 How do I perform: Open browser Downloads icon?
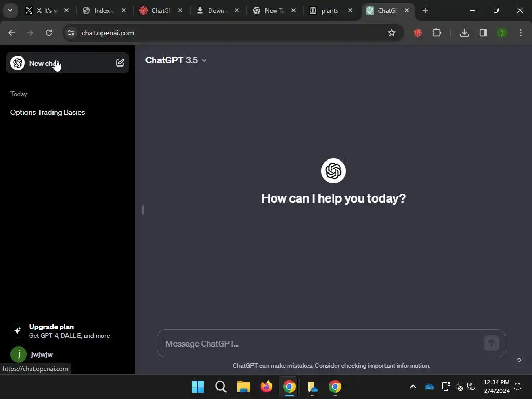pos(464,33)
